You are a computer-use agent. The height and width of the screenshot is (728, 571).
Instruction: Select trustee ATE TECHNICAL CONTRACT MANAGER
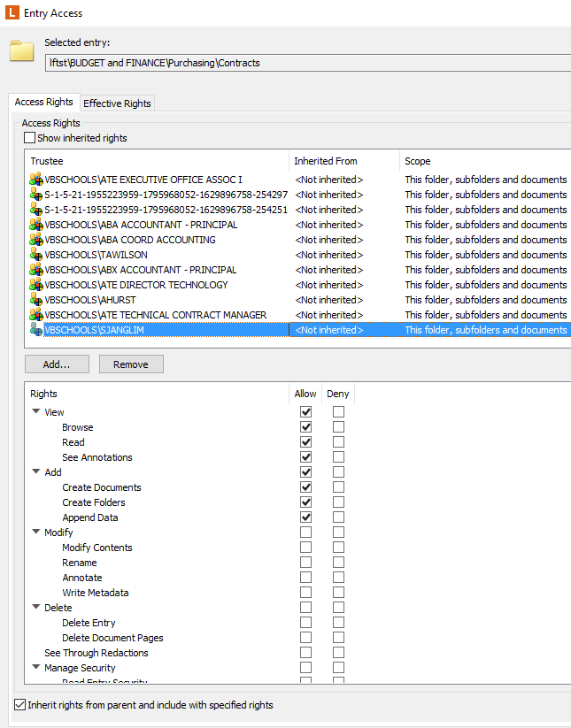click(156, 315)
